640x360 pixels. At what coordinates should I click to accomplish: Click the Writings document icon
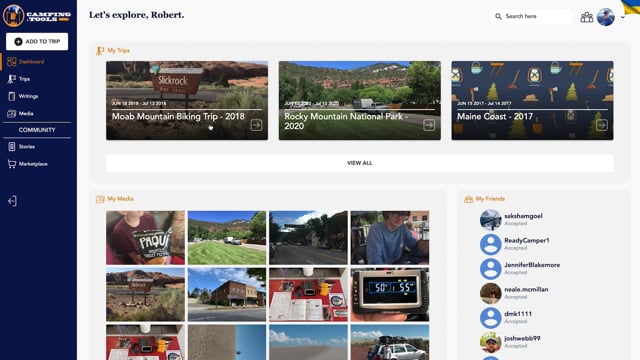(11, 96)
